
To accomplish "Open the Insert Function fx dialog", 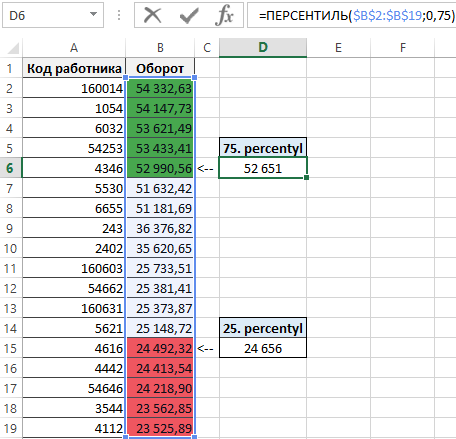I will coord(224,15).
